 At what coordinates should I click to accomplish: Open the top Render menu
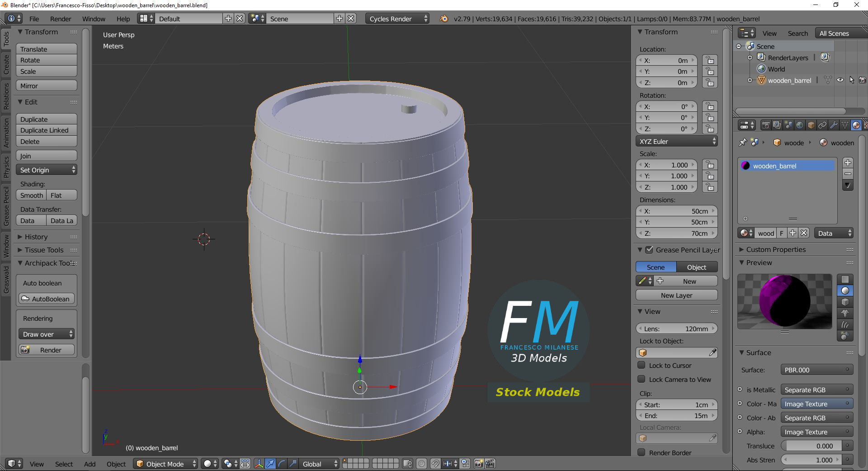61,19
